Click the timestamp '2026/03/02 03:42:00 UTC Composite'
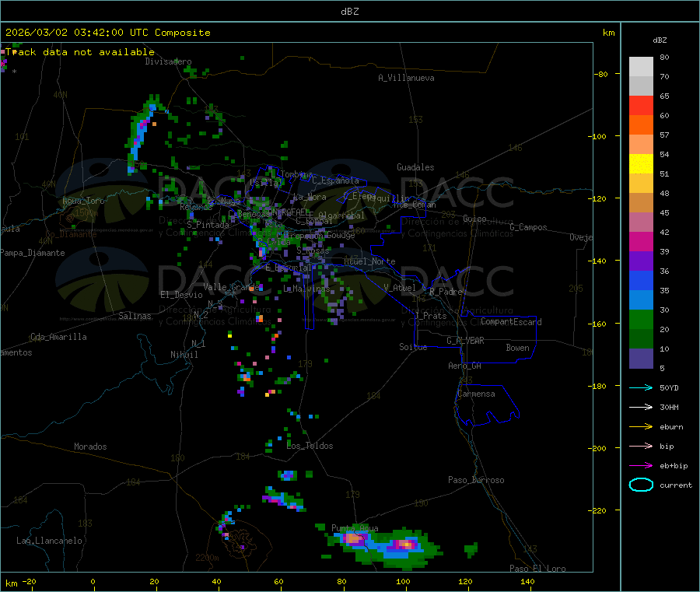The image size is (700, 592). coord(107,33)
